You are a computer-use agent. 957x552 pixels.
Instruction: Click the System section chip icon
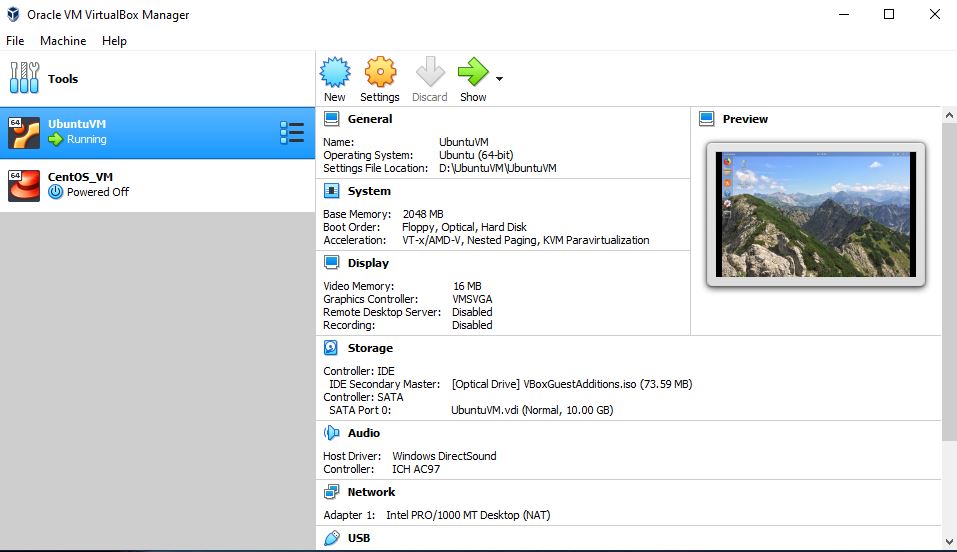click(x=331, y=191)
